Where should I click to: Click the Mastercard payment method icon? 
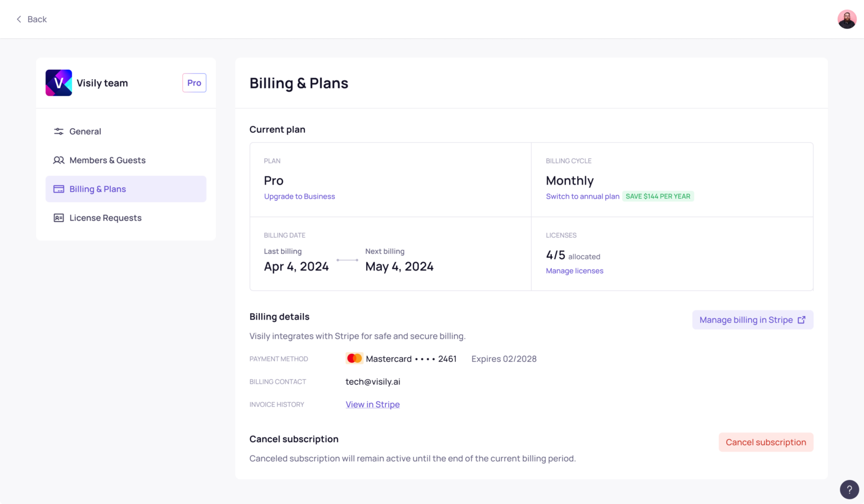354,358
